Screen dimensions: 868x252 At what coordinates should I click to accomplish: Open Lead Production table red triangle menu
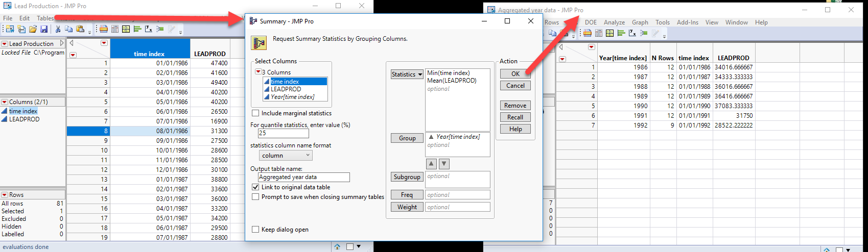5,44
